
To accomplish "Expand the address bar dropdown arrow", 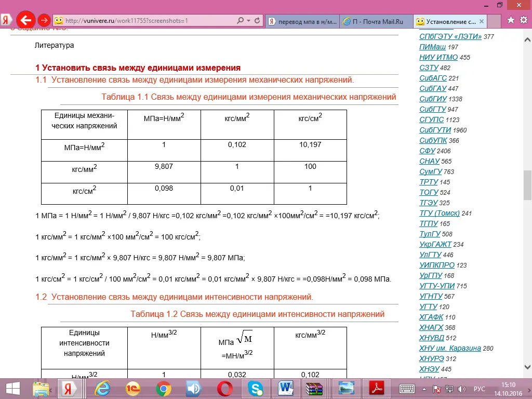I will [x=249, y=21].
